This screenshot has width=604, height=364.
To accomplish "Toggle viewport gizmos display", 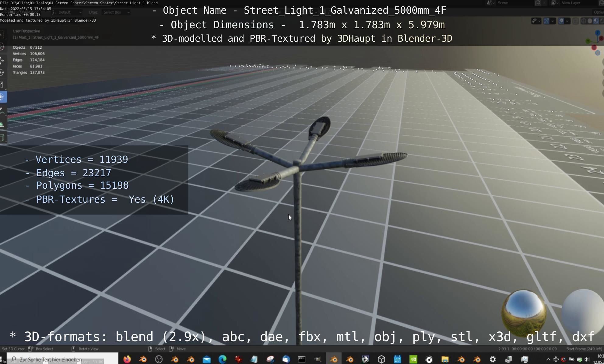I will [x=546, y=21].
